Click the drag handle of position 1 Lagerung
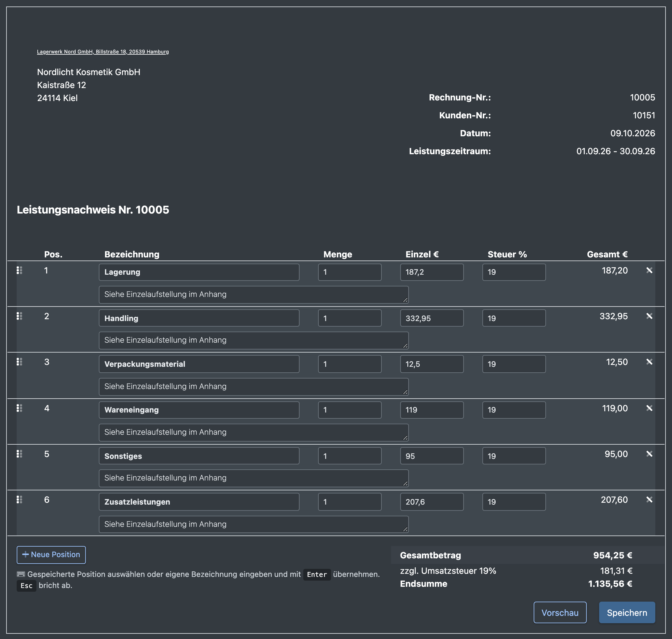672x639 pixels. (19, 270)
